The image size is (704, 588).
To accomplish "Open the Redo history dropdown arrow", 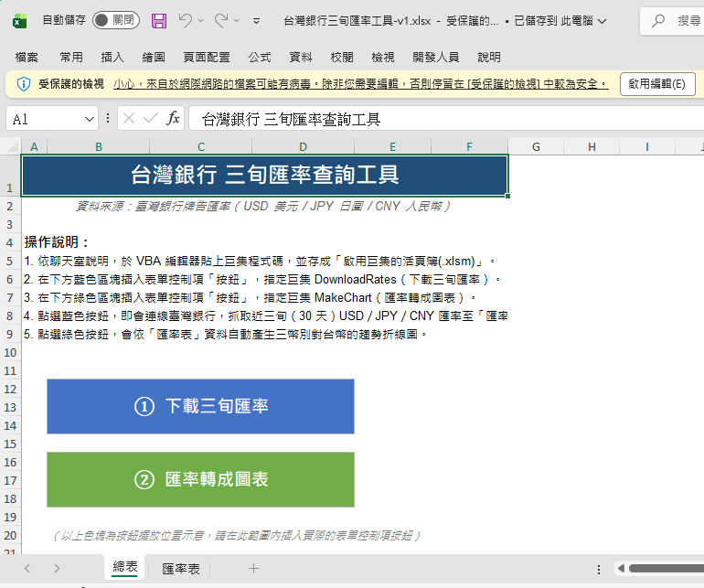I will (x=236, y=21).
